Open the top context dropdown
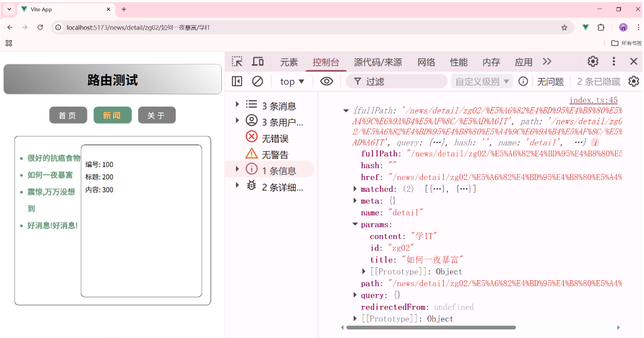Image resolution: width=644 pixels, height=338 pixels. [x=292, y=81]
